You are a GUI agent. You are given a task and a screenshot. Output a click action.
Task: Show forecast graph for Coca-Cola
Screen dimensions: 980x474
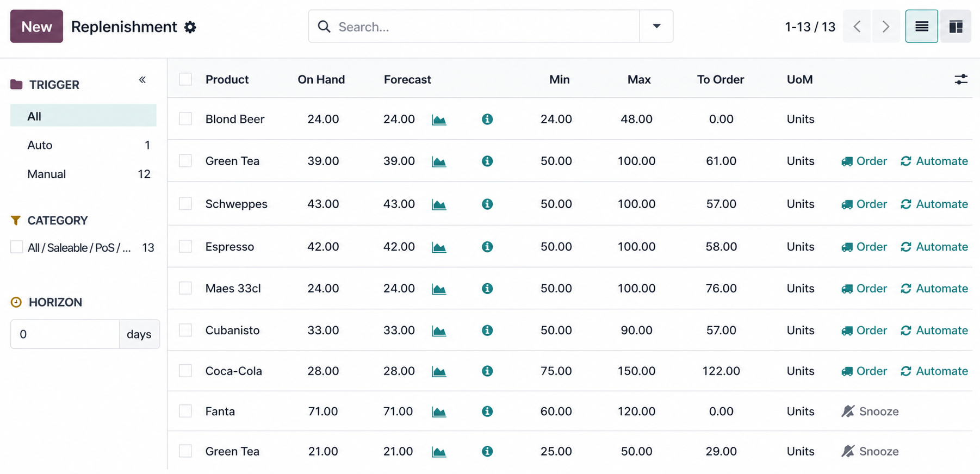coord(439,371)
